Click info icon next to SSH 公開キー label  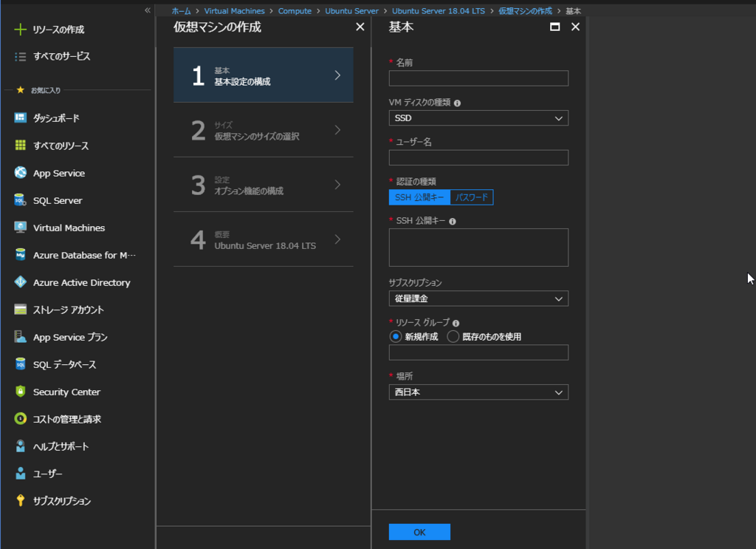[453, 222]
